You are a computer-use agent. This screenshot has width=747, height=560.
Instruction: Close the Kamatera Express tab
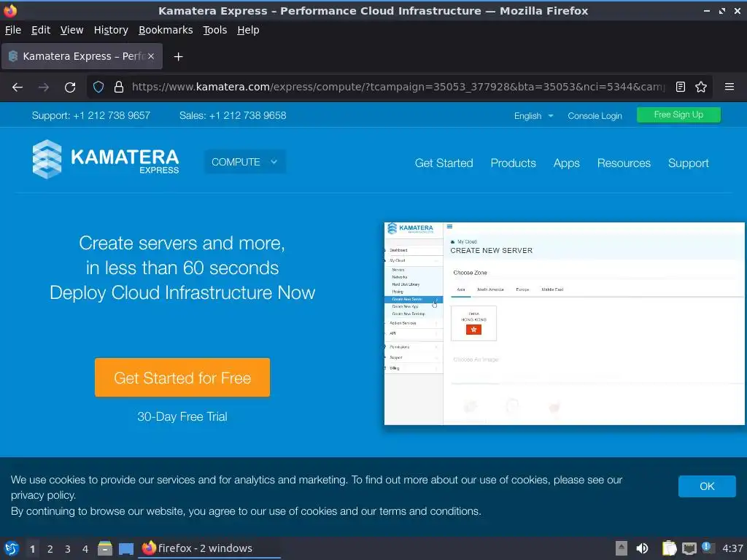[150, 56]
